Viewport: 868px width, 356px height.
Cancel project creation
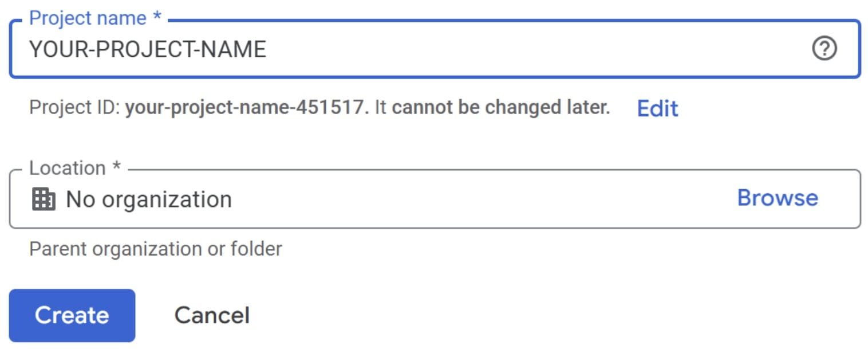tap(212, 315)
